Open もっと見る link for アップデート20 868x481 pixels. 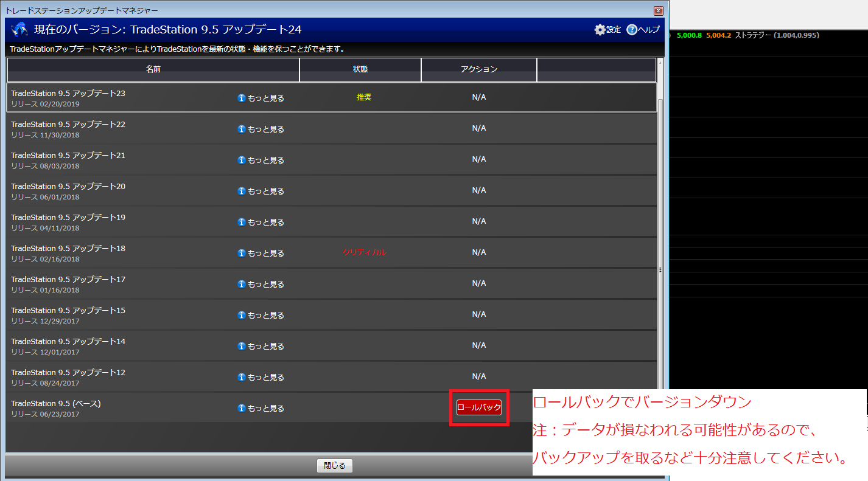266,191
